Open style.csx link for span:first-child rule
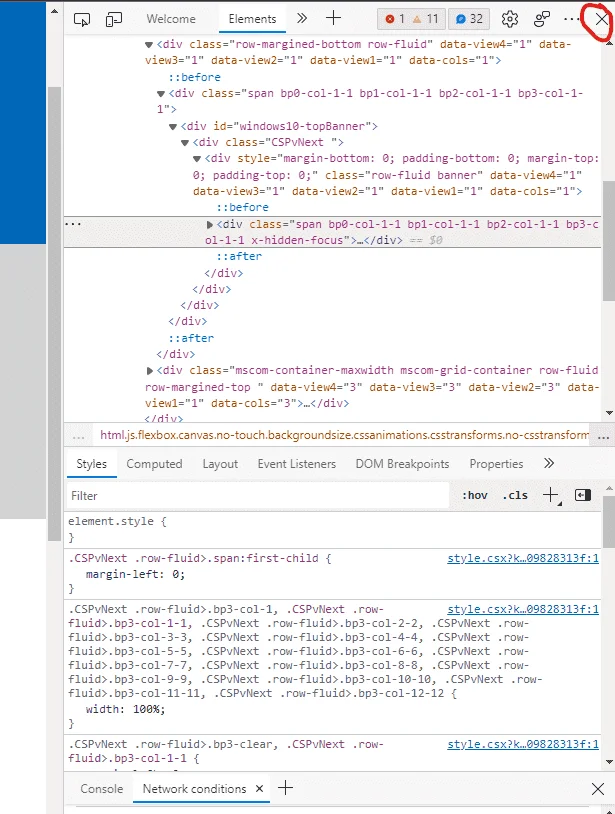Image resolution: width=615 pixels, height=814 pixels. point(523,559)
